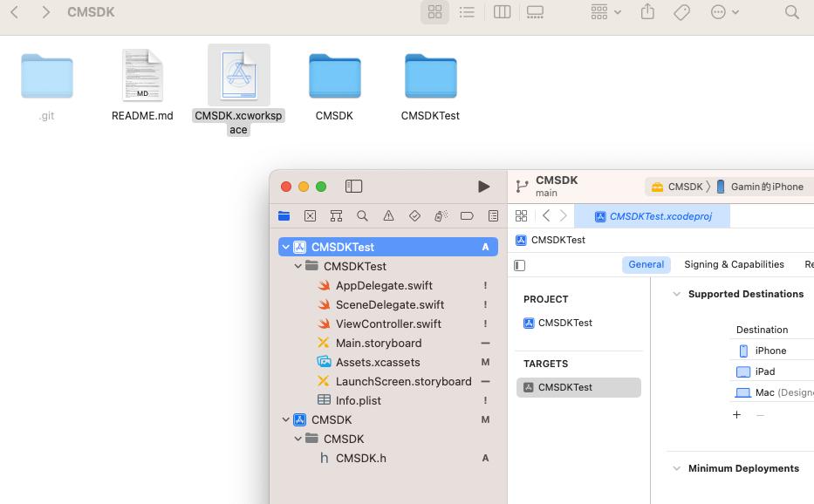This screenshot has width=814, height=504.
Task: Open the related items grid icon
Action: 521,216
